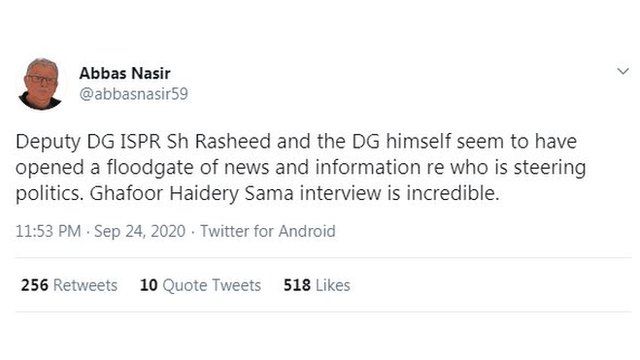Click the phrase 'Sh Rasheed' in the tweet
This screenshot has height=360, width=640.
point(219,142)
